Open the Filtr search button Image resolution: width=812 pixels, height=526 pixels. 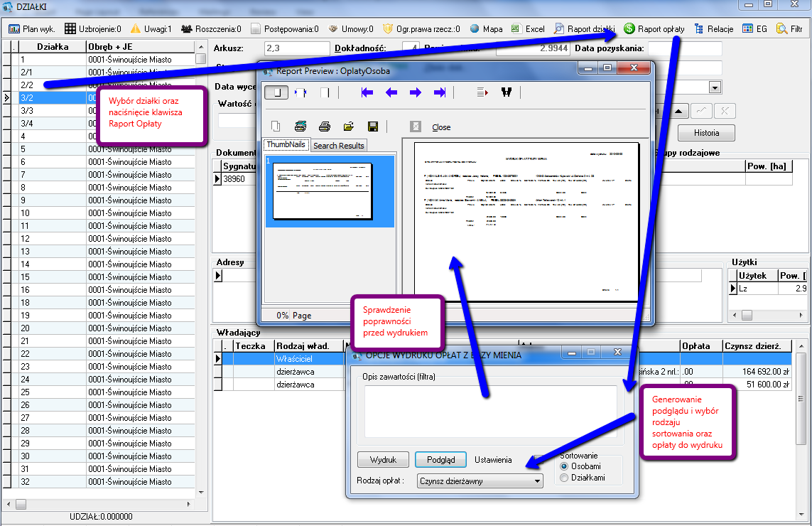pos(789,29)
